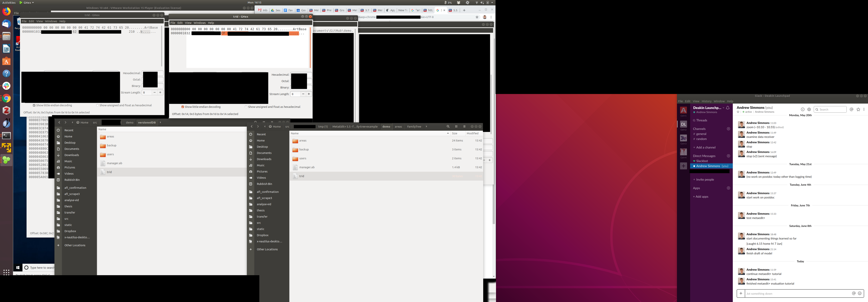Click Add a channel in Slack sidebar
Viewport: 868px width, 302px height.
click(706, 148)
